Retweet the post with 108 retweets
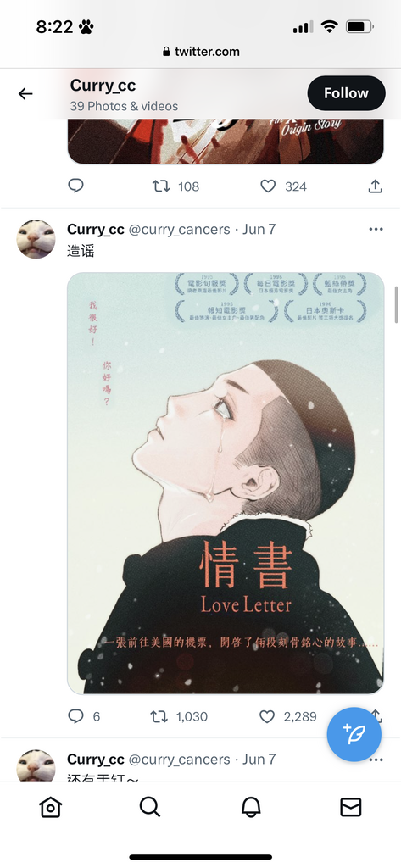401x868 pixels. coord(161,186)
